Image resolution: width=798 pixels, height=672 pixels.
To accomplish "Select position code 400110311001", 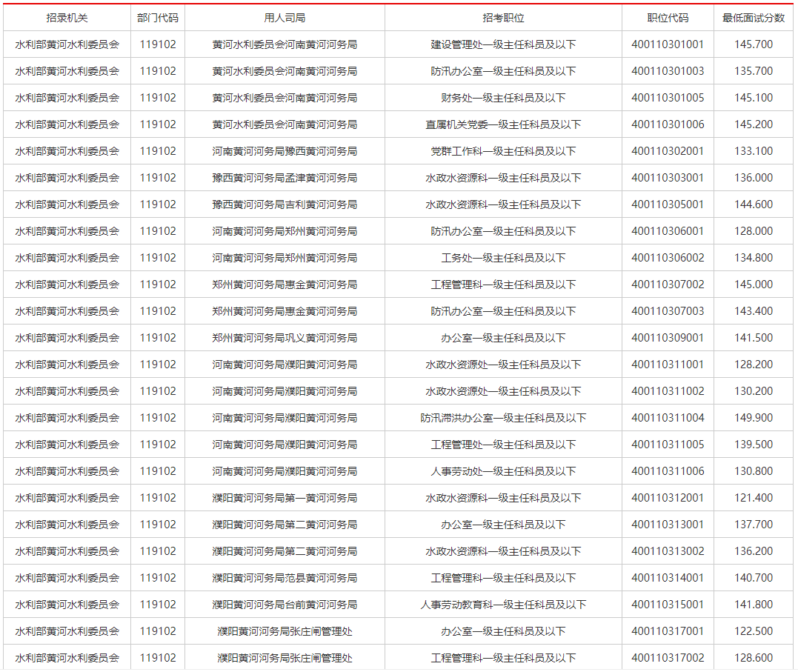I will pos(668,365).
